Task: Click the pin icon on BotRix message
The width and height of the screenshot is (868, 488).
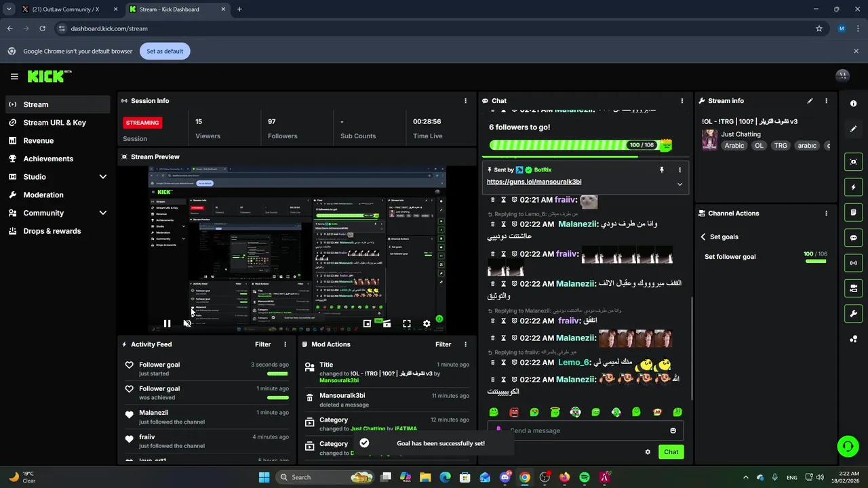Action: (x=662, y=169)
